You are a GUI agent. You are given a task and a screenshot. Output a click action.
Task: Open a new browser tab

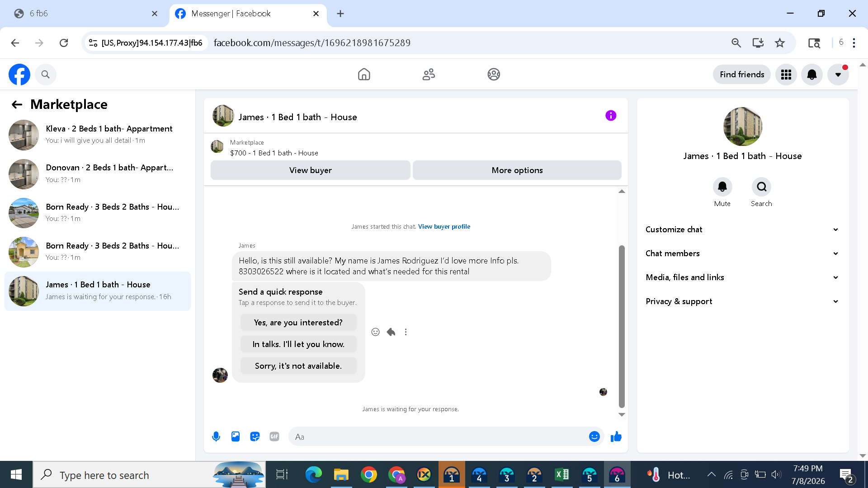[340, 14]
